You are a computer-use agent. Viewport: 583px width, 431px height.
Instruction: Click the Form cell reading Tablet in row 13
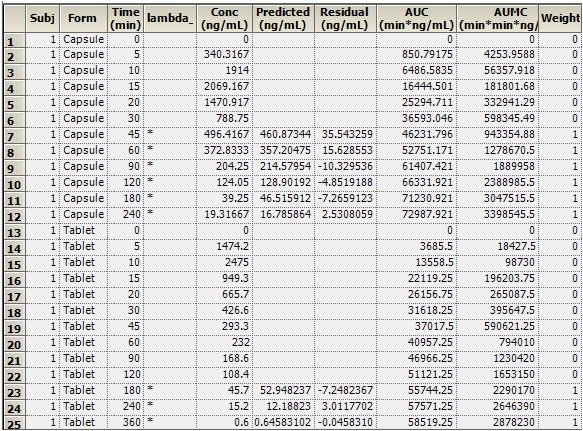point(83,231)
